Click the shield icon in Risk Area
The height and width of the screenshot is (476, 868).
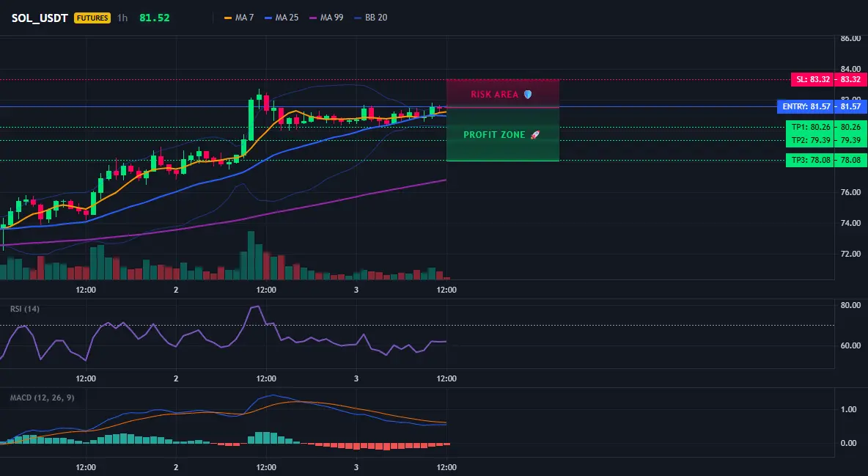click(x=528, y=94)
